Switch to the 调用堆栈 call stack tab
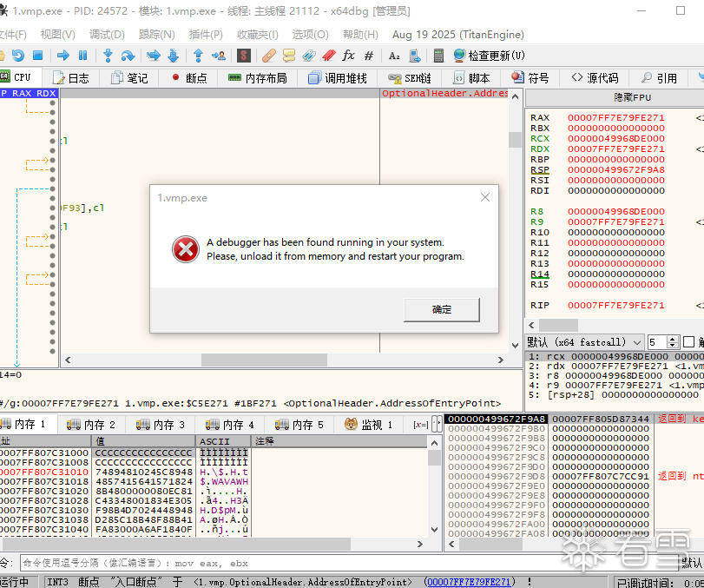 click(x=337, y=78)
